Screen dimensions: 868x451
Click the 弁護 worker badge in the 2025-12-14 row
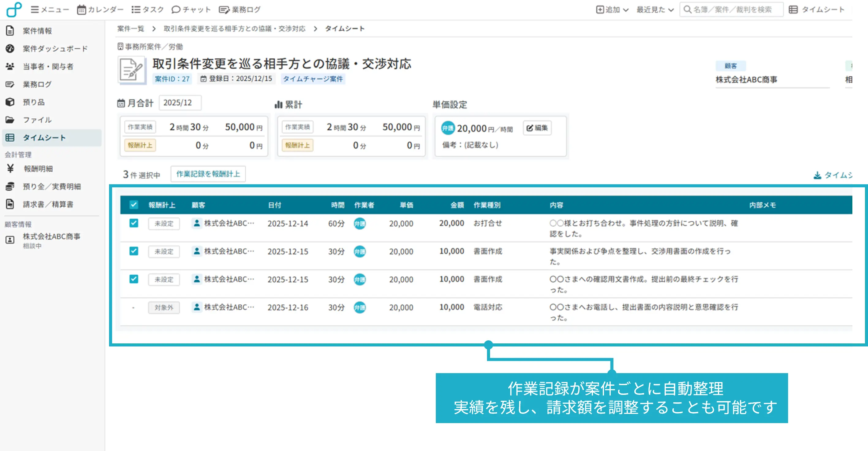360,223
